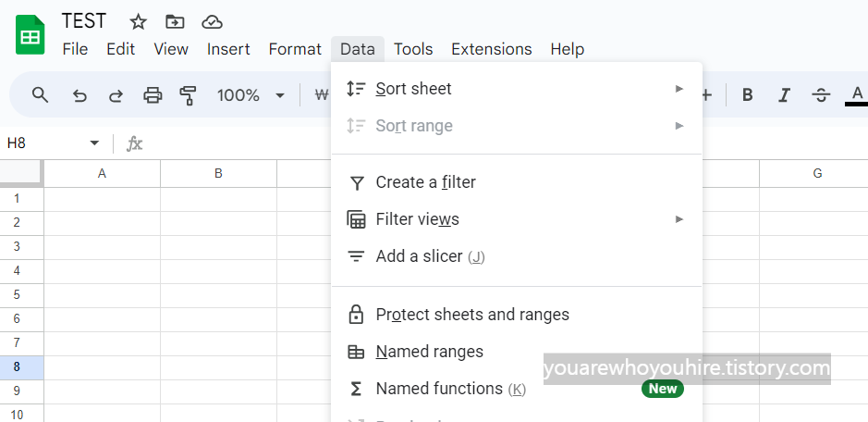Open the Google Sheets home logo
This screenshot has height=422, width=868.
(31, 35)
